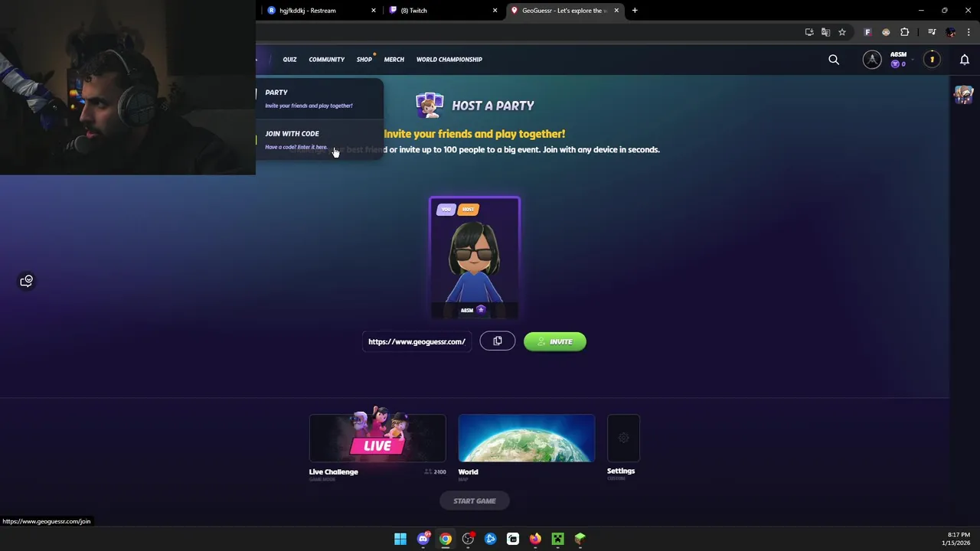980x551 pixels.
Task: Click the host avatar card
Action: (x=475, y=258)
